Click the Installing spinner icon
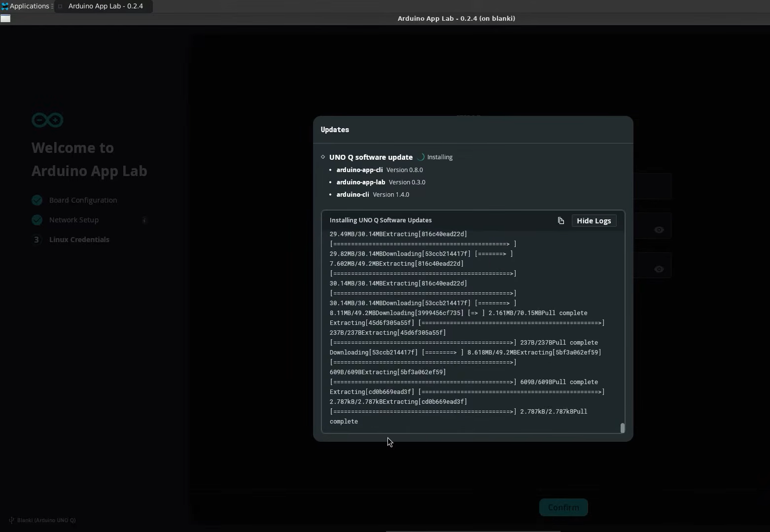 (x=421, y=157)
